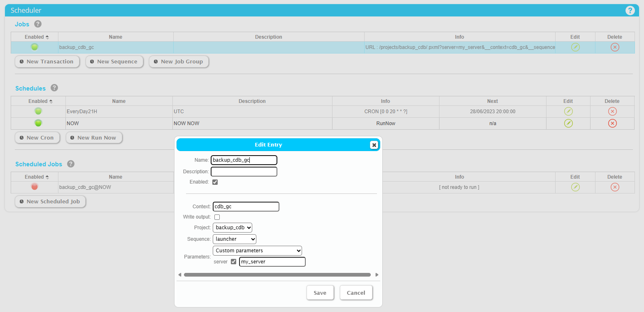This screenshot has height=312, width=644.
Task: Click the New Cron button
Action: click(37, 138)
